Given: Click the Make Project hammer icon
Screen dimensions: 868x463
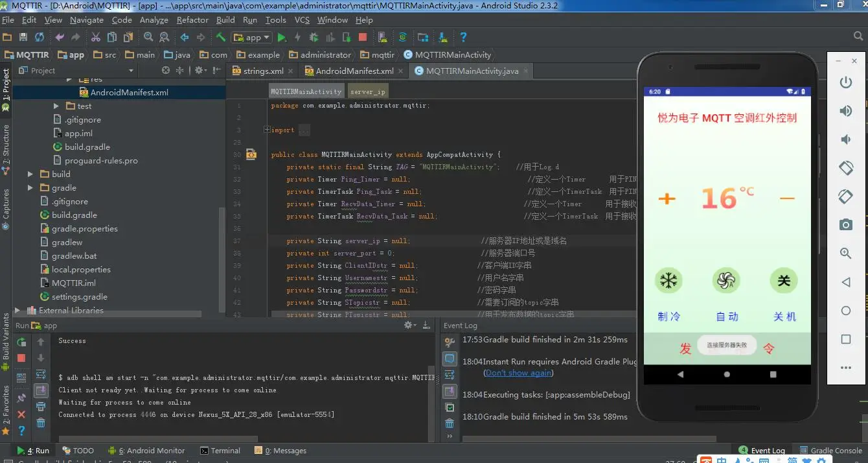Looking at the screenshot, I should point(221,38).
